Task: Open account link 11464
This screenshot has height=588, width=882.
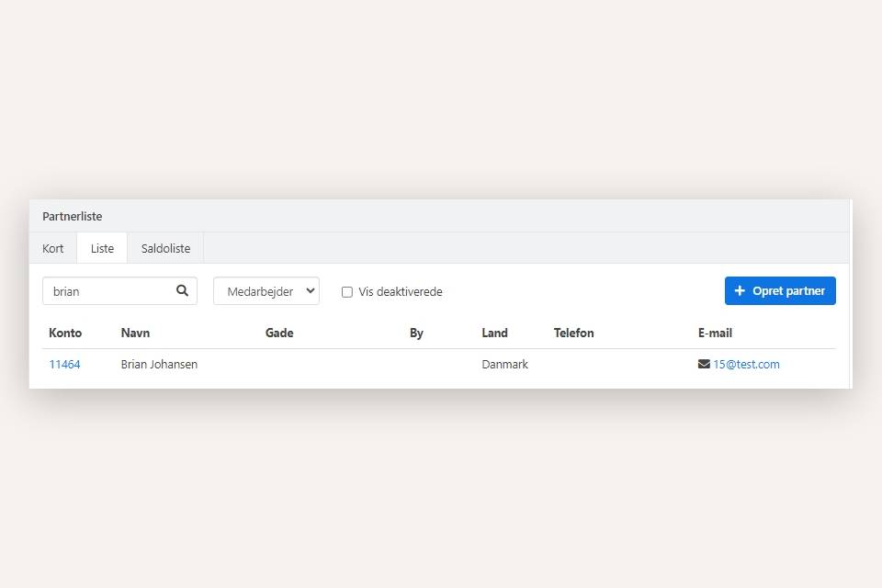Action: pos(64,364)
